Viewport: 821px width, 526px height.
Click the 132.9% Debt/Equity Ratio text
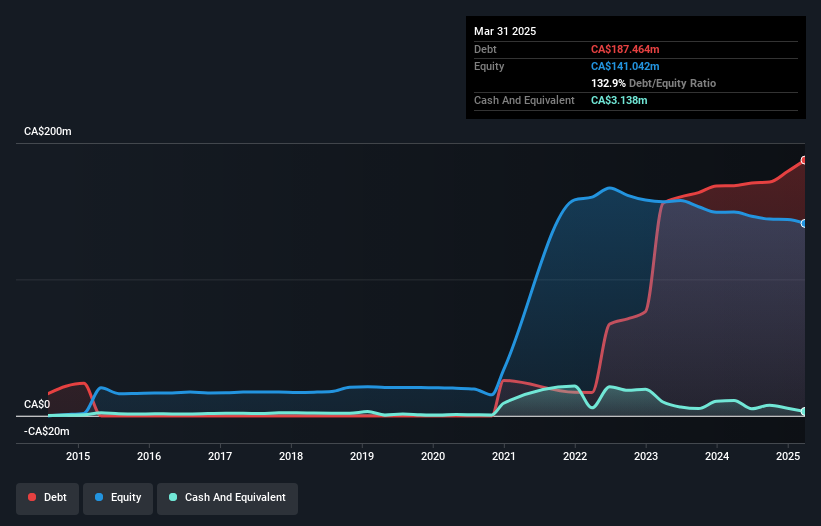click(x=653, y=83)
